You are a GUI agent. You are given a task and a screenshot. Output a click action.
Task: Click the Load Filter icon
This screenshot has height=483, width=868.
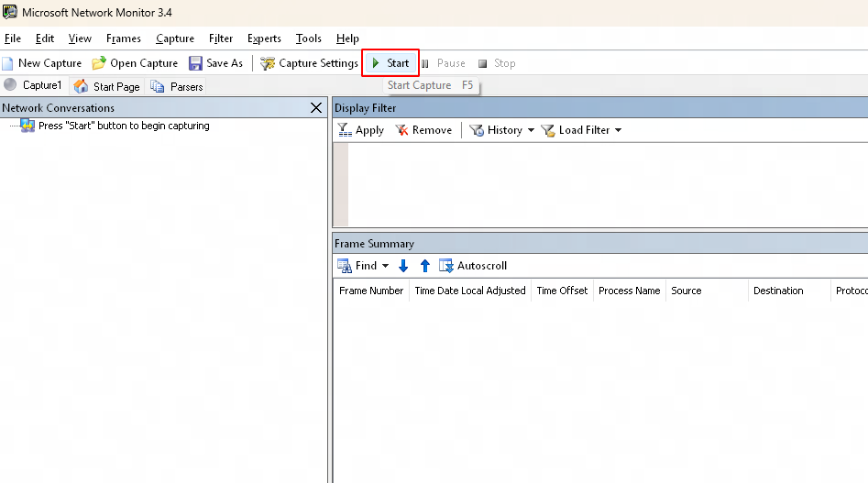click(x=547, y=130)
